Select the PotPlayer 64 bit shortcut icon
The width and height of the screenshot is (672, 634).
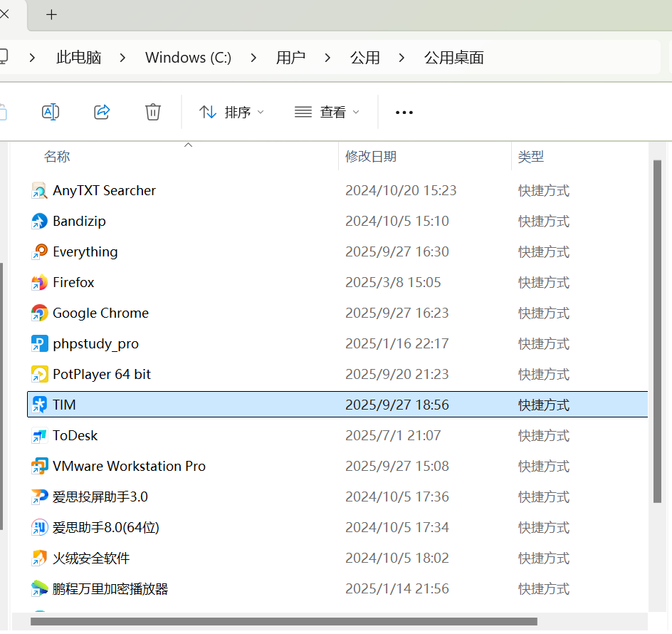tap(39, 375)
